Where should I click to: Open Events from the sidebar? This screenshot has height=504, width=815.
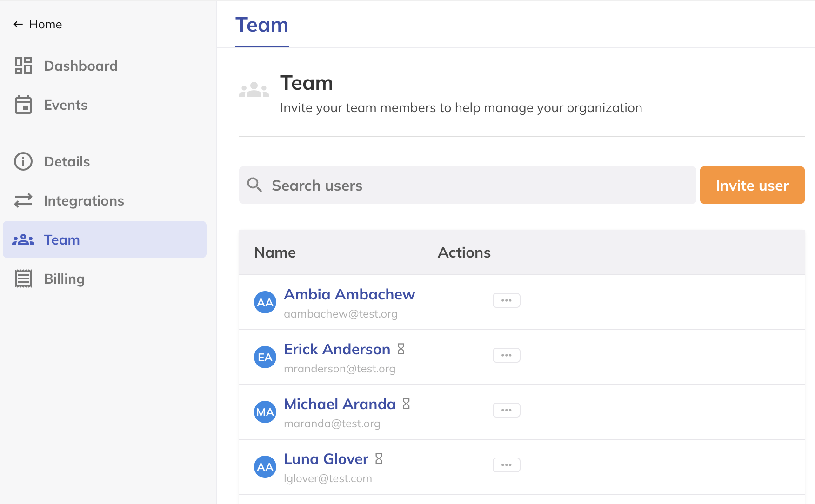click(105, 105)
